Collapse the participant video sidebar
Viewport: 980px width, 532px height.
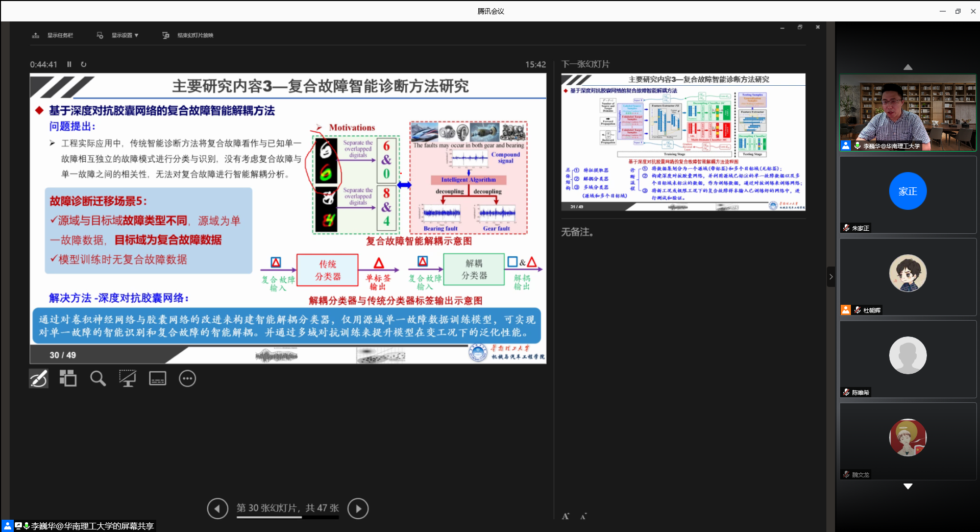[831, 277]
